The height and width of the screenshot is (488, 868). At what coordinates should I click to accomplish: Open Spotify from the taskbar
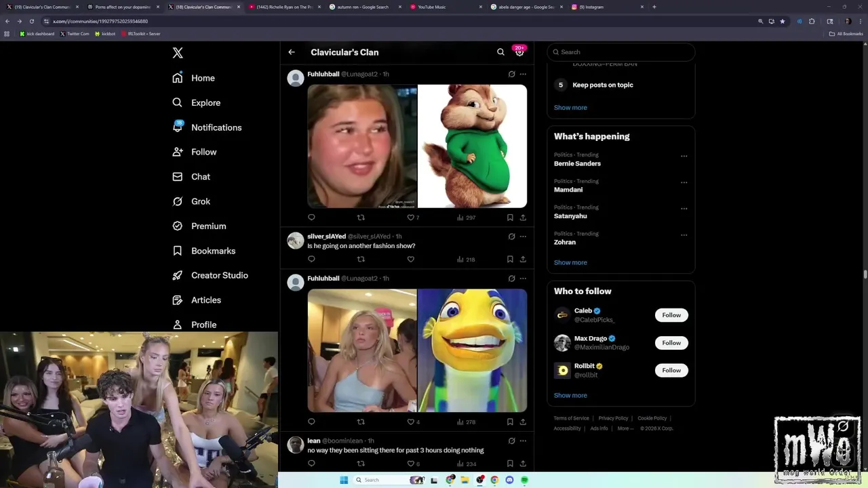tap(524, 480)
